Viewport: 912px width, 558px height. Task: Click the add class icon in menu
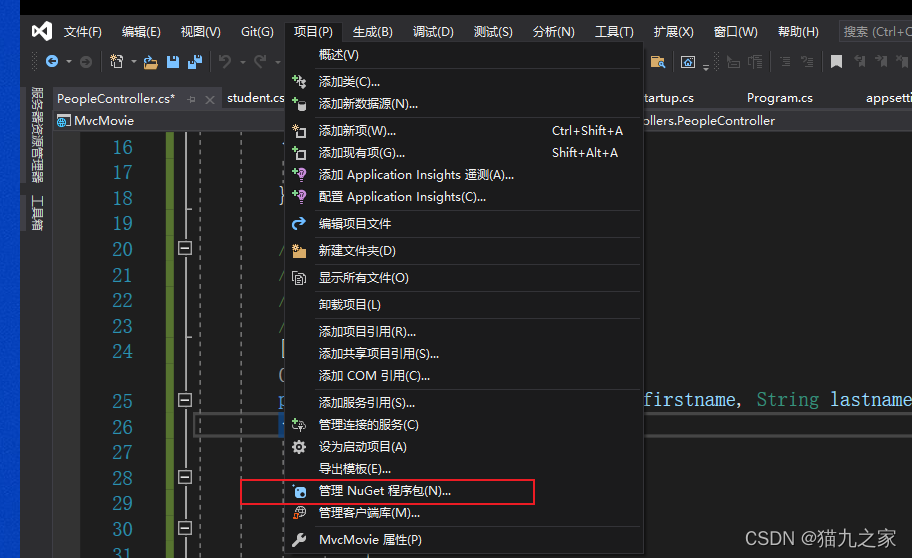click(x=299, y=81)
